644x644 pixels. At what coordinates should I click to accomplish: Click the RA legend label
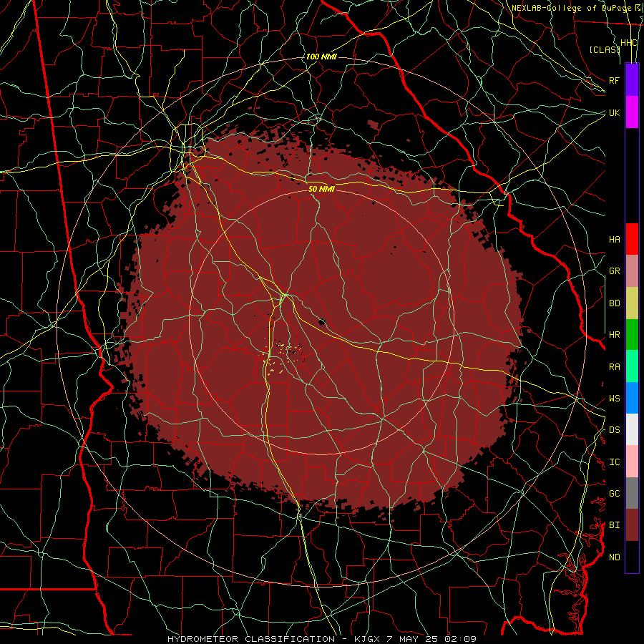coord(615,367)
